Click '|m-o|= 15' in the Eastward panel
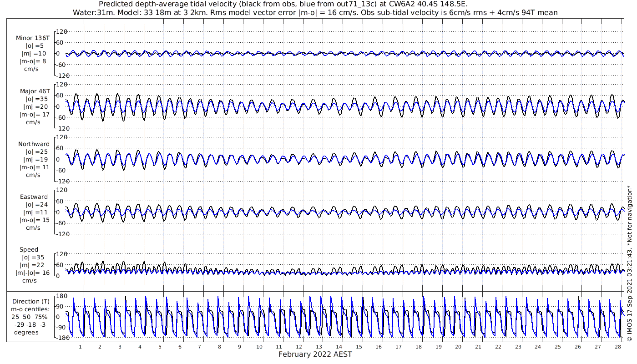This screenshot has height=364, width=637. 35,220
